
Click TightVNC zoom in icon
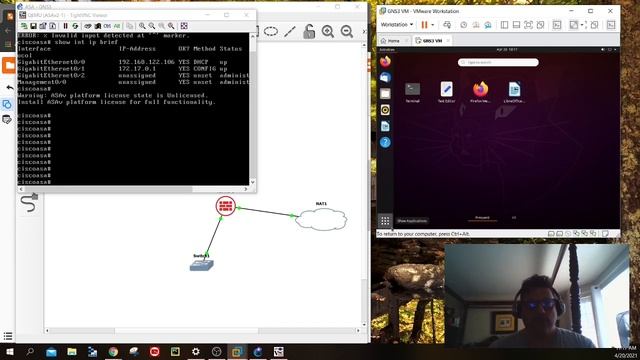(142, 26)
